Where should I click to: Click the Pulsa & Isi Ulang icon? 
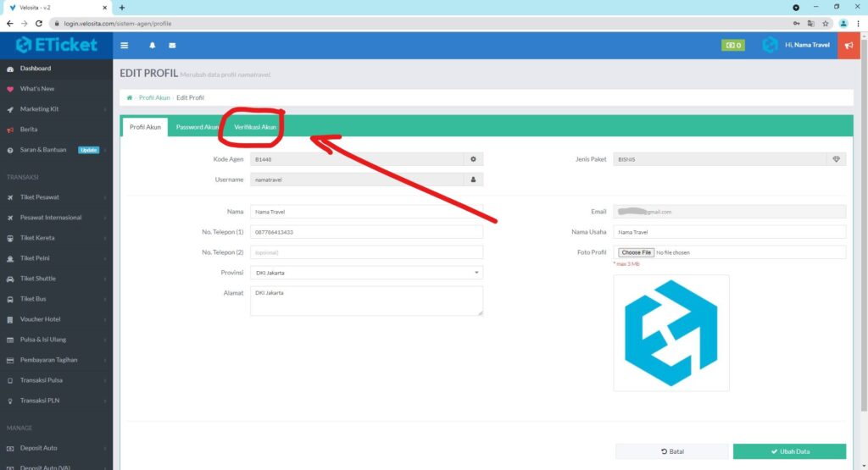point(10,340)
